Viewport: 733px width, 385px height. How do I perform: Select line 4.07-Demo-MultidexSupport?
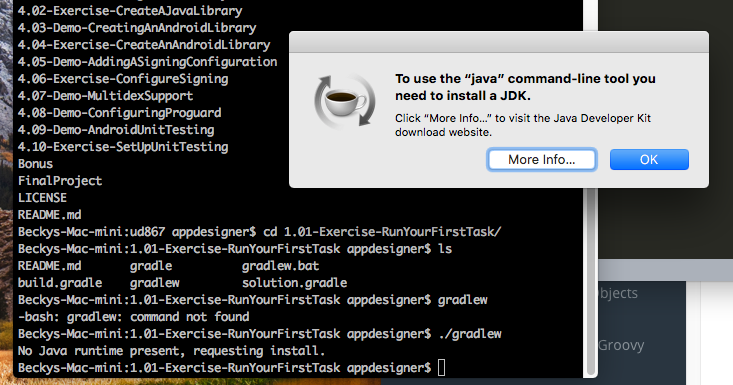(105, 96)
